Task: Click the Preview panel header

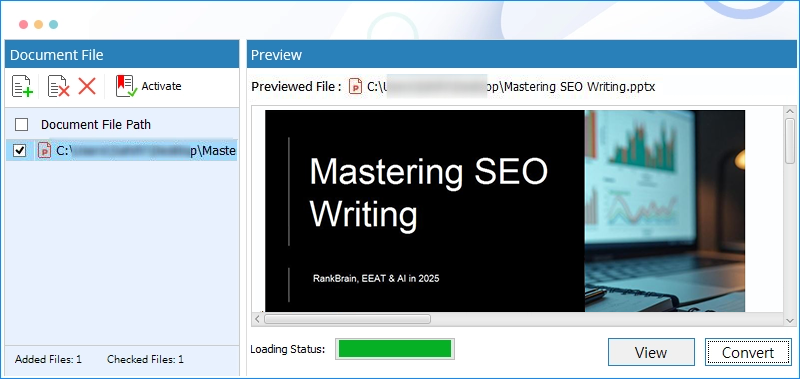Action: pos(521,55)
